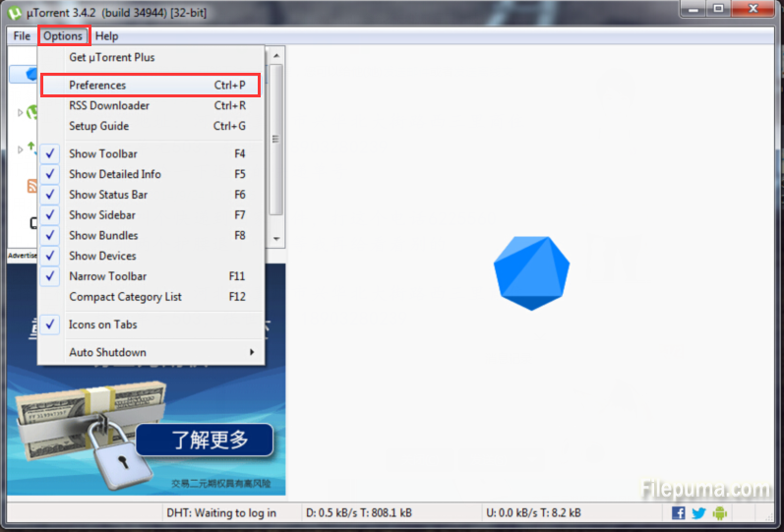Click the green µTorrent logo in sidebar

(32, 112)
